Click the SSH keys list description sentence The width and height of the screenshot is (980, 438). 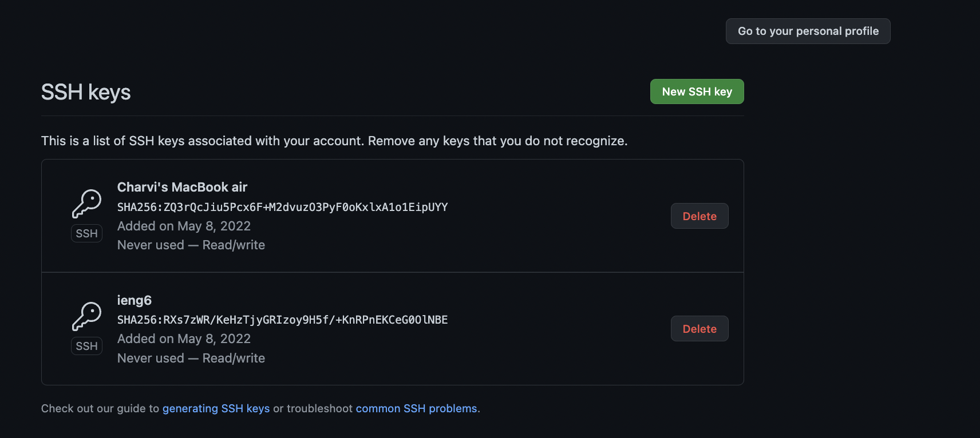[x=334, y=141]
